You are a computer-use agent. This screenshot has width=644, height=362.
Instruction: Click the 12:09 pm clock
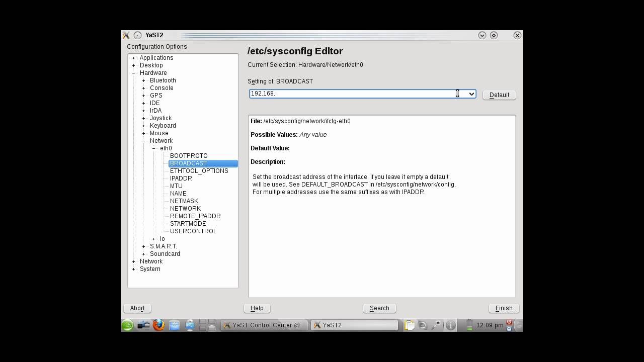coord(490,325)
